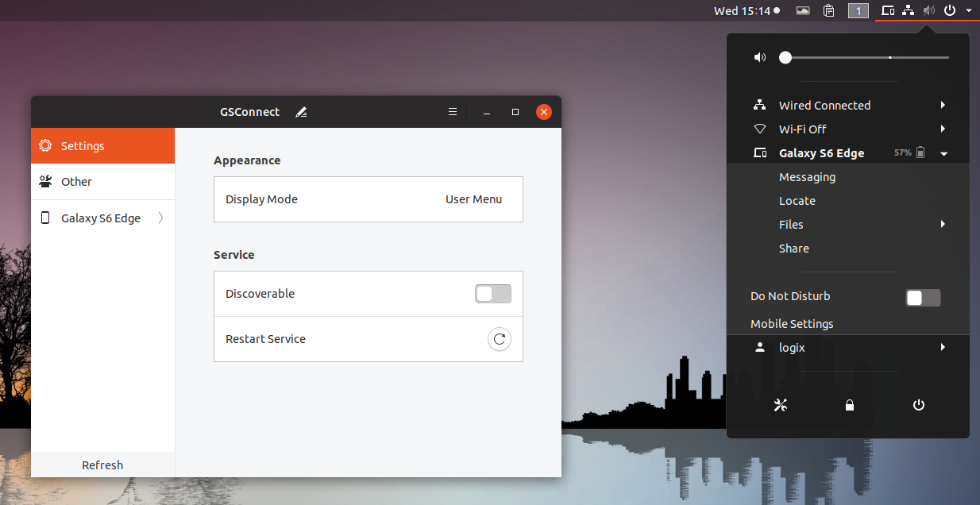
Task: Expand the Wired Connected submenu arrow
Action: click(943, 106)
